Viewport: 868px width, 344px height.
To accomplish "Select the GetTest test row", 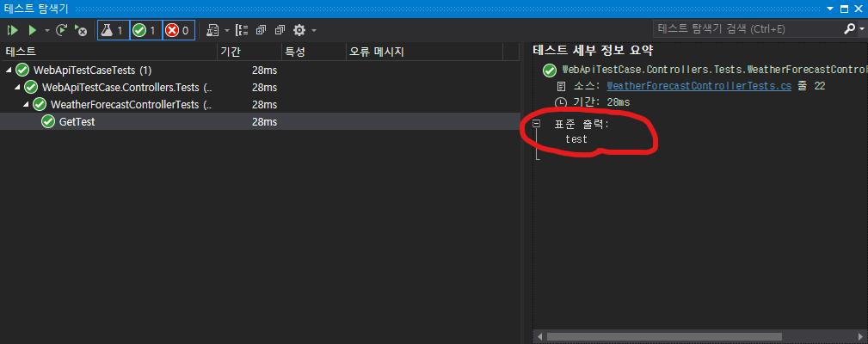I will 260,121.
